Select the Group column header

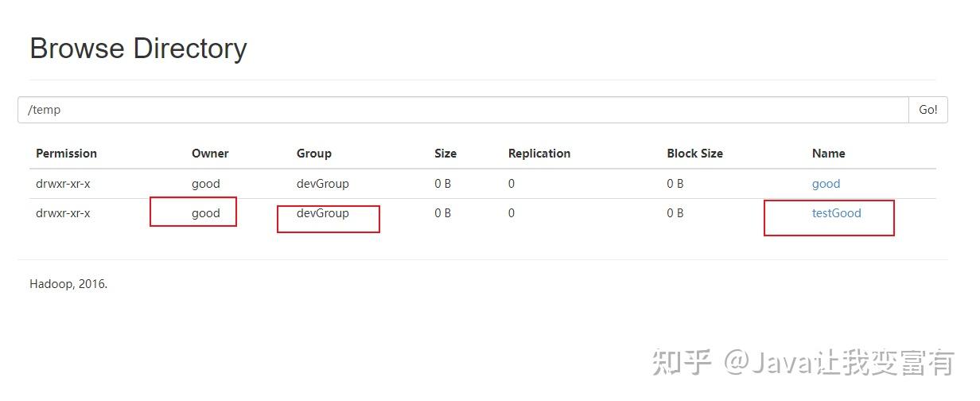[314, 154]
